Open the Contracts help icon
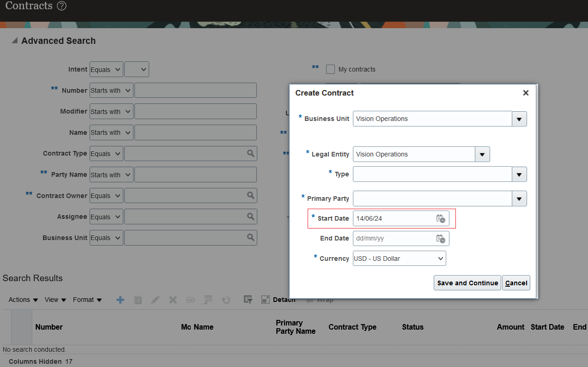 (62, 6)
